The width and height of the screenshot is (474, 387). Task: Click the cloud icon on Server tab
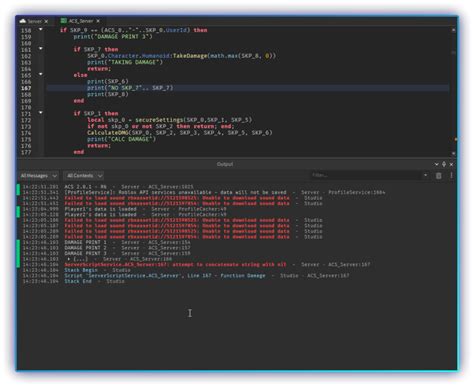coord(23,21)
